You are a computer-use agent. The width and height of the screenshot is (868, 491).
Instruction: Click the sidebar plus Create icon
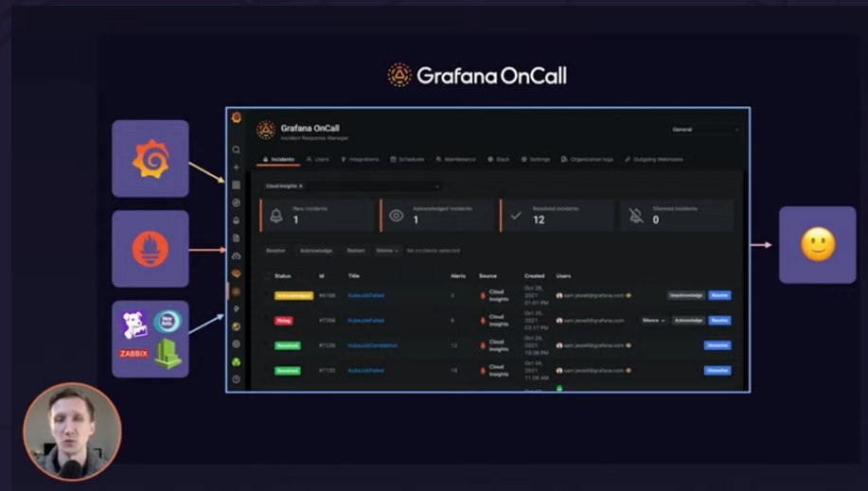pos(237,167)
